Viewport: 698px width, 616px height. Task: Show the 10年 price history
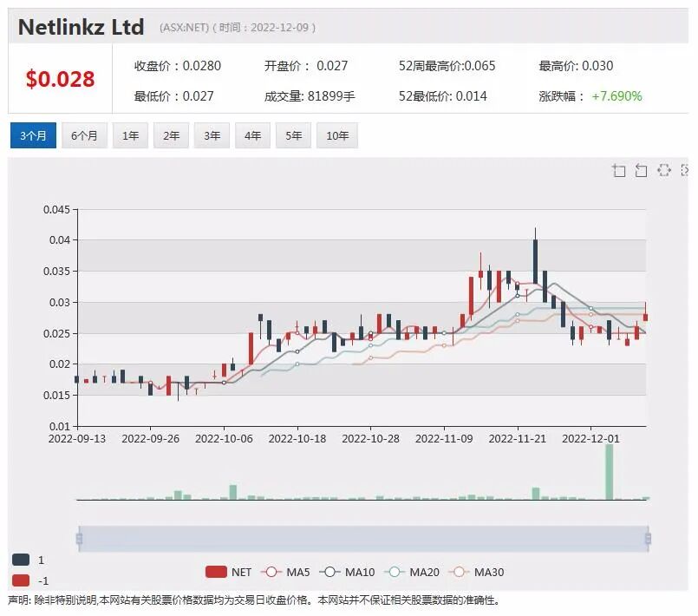[337, 135]
